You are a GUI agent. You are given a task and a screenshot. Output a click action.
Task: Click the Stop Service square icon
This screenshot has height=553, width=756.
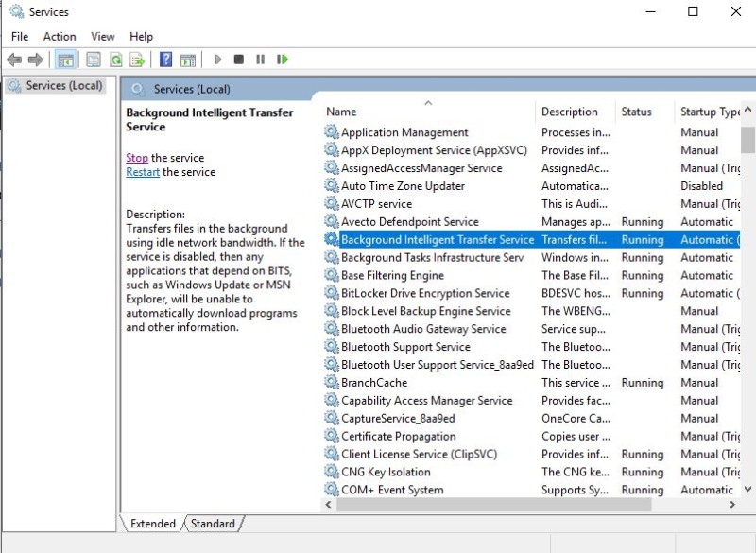pos(239,60)
